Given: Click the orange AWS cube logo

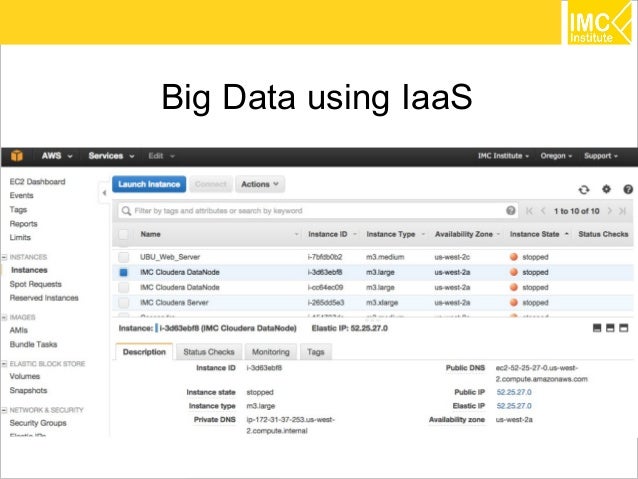Looking at the screenshot, I should click(x=17, y=156).
